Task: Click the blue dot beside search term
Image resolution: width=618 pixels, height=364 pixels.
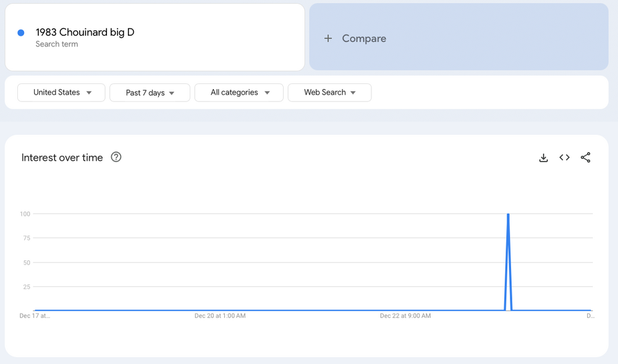Action: coord(21,33)
